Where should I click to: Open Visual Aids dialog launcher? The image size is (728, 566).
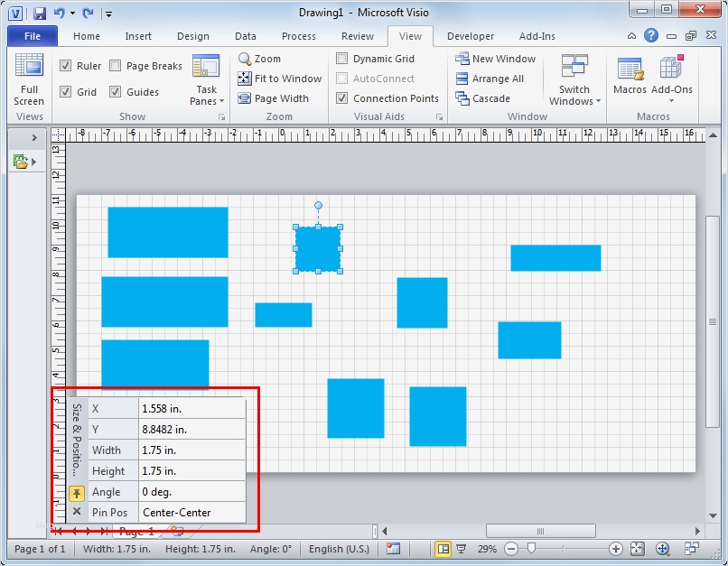tap(439, 117)
